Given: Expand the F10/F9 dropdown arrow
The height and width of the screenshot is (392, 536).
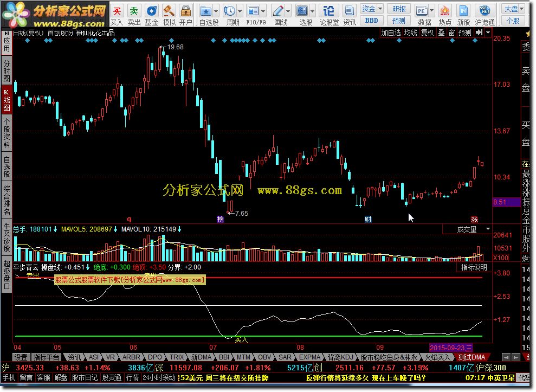Looking at the screenshot, I should [263, 11].
